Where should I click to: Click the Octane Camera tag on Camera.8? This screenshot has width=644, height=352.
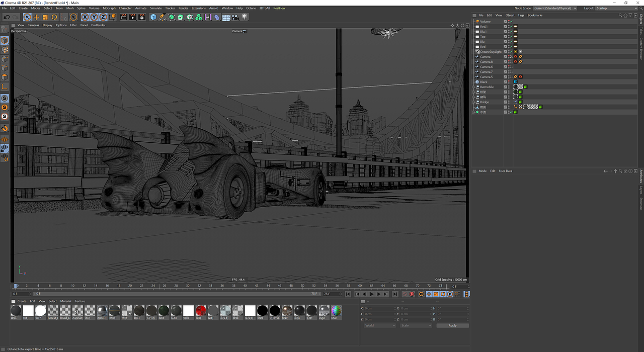(x=516, y=62)
